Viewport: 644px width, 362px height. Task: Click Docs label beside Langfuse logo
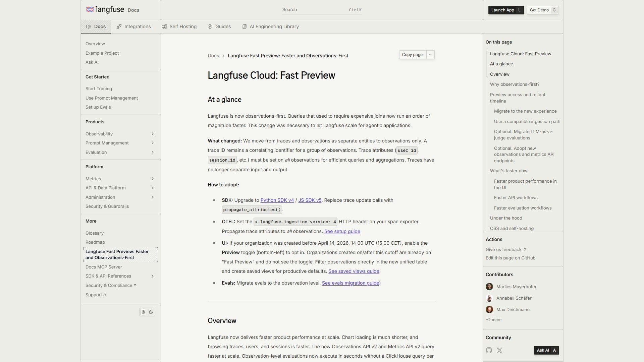(133, 10)
